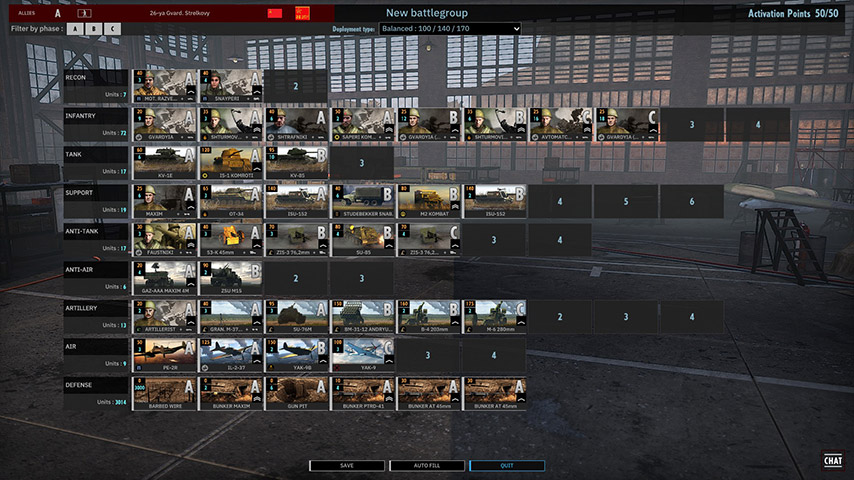Select the RECON category label
854x480 pixels.
(76, 77)
